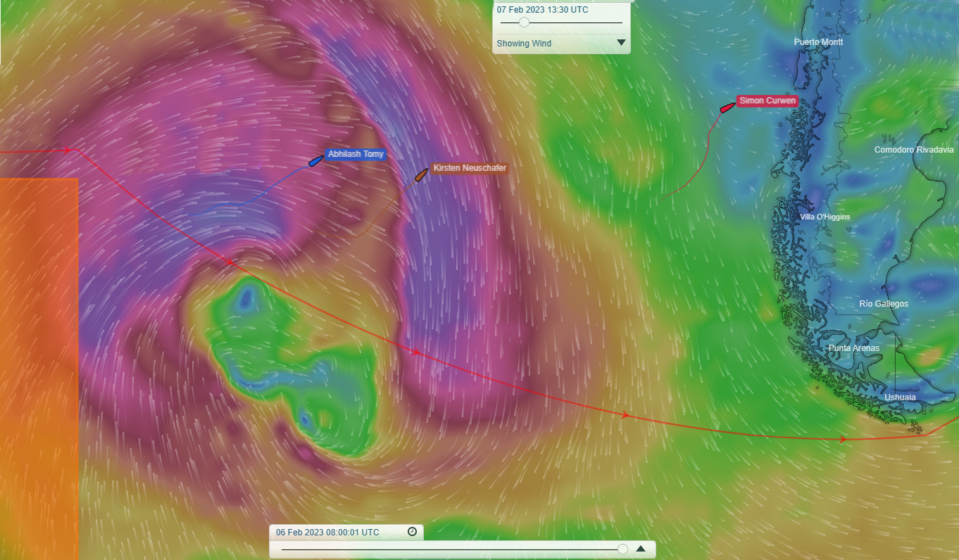Click Abhilash Tomy's blue boat icon

[316, 161]
